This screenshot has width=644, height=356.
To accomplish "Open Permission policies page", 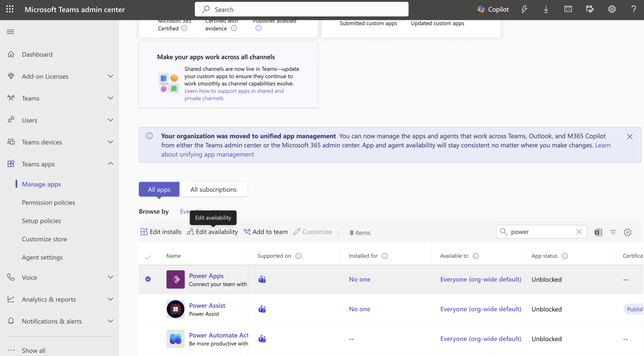I will [48, 202].
